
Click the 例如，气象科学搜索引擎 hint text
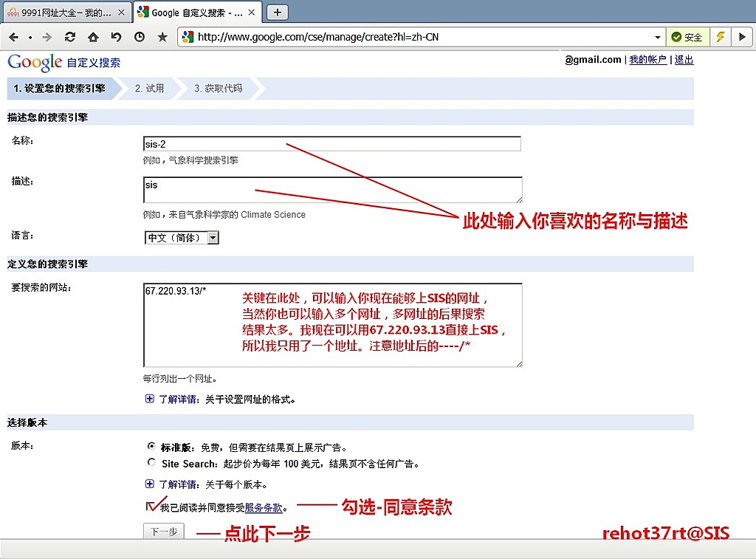tap(190, 160)
